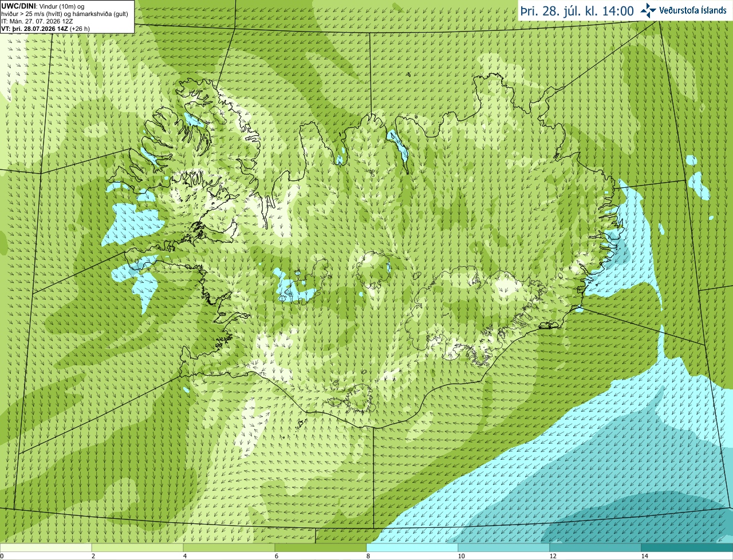733x560 pixels.
Task: Open the Veðurstofa Íslands name link
Action: click(693, 10)
